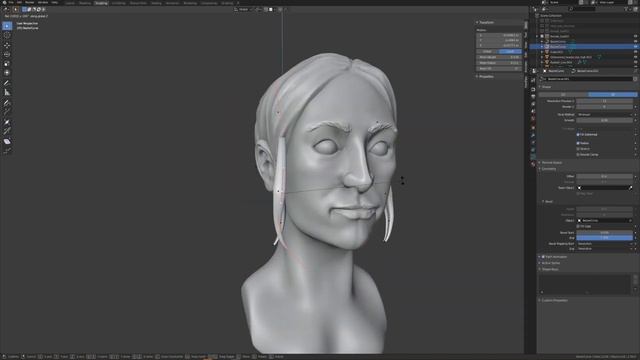Image resolution: width=640 pixels, height=360 pixels.
Task: Set transform space to Local in sidebar
Action: 510,52
